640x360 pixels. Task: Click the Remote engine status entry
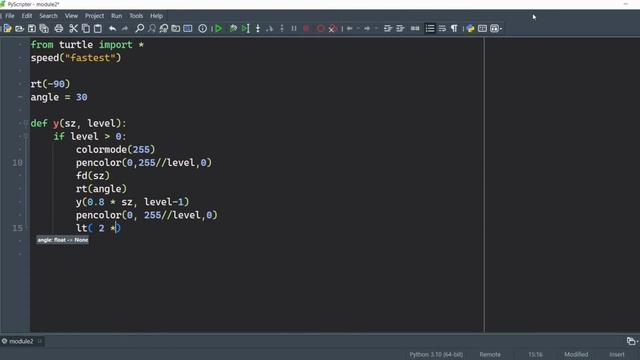coord(490,354)
